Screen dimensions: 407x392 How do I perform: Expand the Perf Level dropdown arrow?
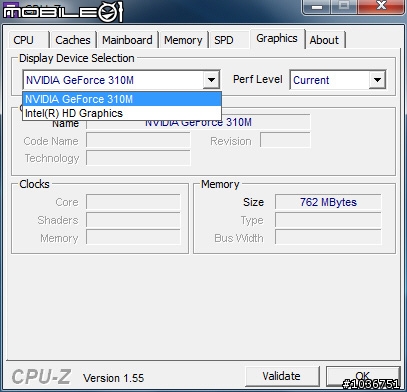tap(377, 80)
